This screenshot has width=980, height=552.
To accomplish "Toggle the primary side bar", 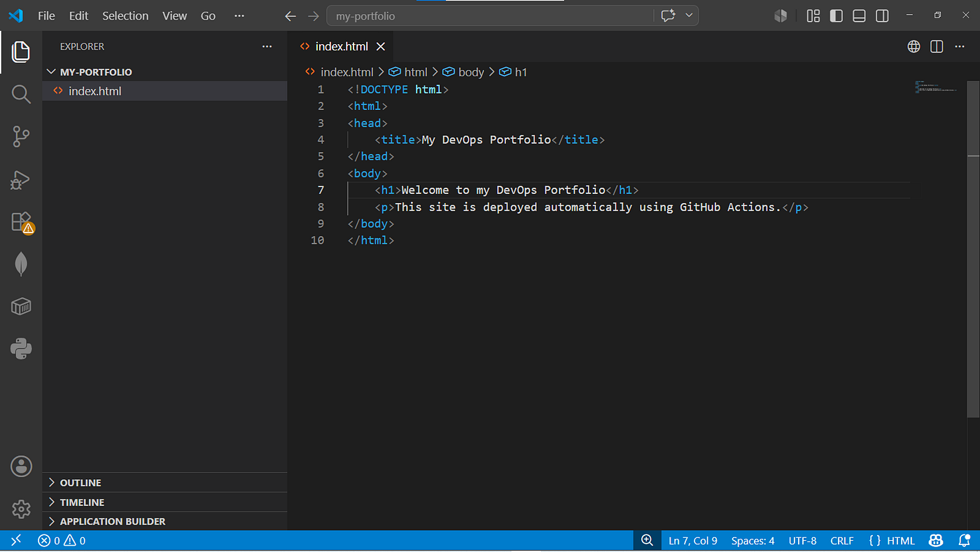I will coord(836,15).
